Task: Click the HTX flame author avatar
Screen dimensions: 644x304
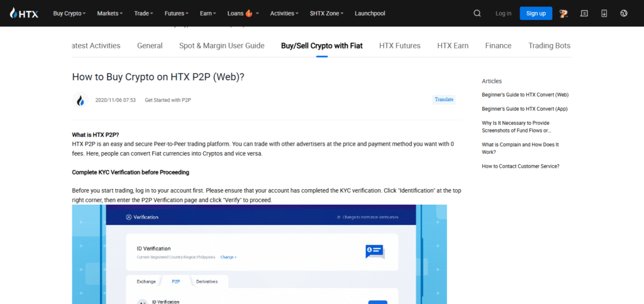Action: coord(80,100)
